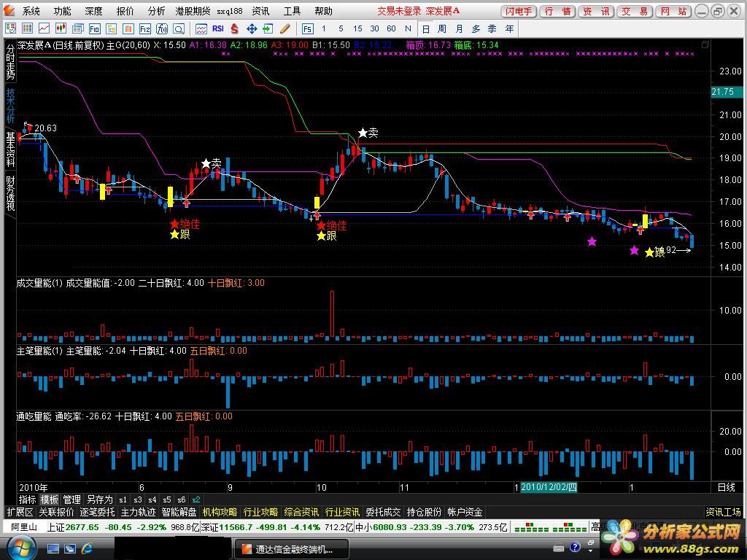Switch to 5-minute period

[x=341, y=28]
